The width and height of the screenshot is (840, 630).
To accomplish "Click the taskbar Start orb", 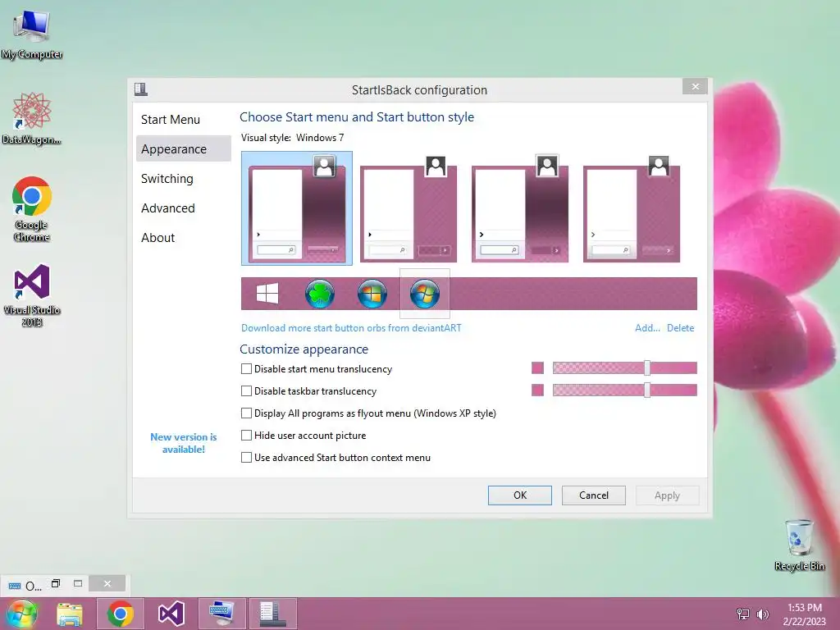I will (x=21, y=614).
